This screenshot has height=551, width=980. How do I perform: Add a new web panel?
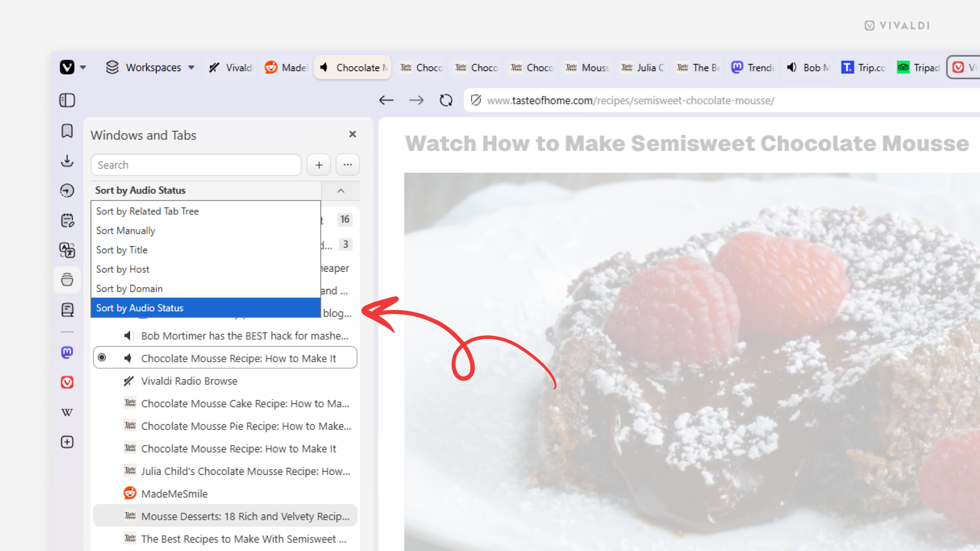pos(67,442)
